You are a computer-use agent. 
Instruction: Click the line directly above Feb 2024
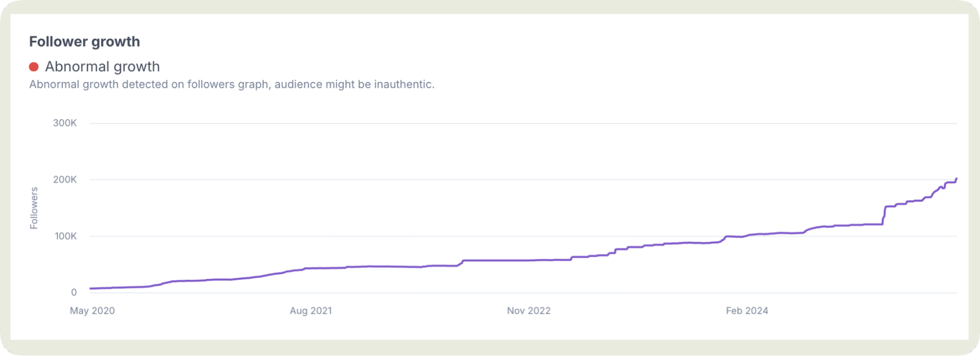click(x=747, y=236)
